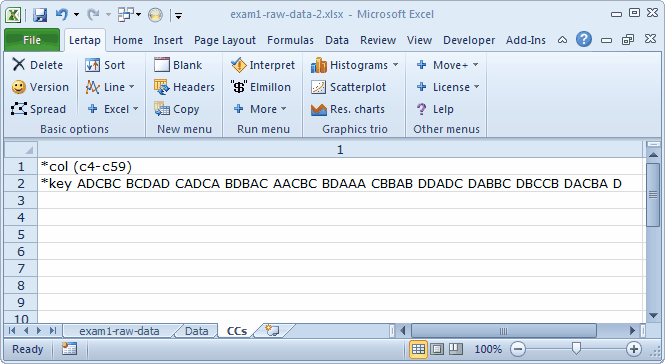Click the Redo arrow icon
Screen dimensions: 665x364
(93, 15)
